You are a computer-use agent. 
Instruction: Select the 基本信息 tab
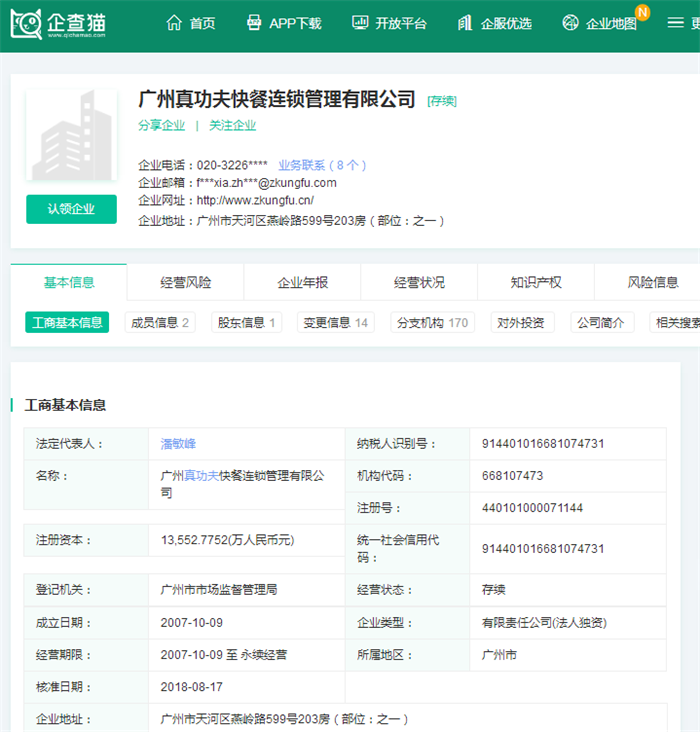(69, 282)
